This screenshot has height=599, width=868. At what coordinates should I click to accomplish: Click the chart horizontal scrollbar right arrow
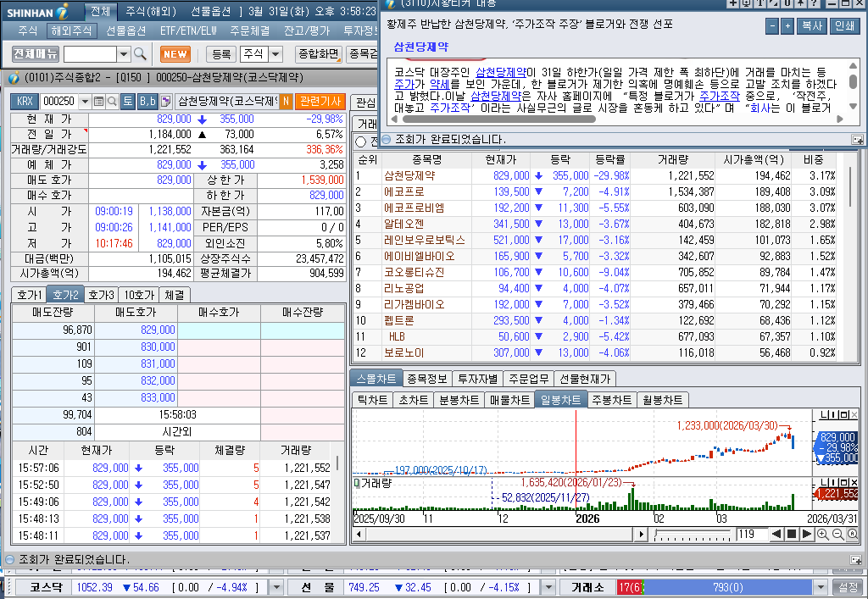click(641, 534)
